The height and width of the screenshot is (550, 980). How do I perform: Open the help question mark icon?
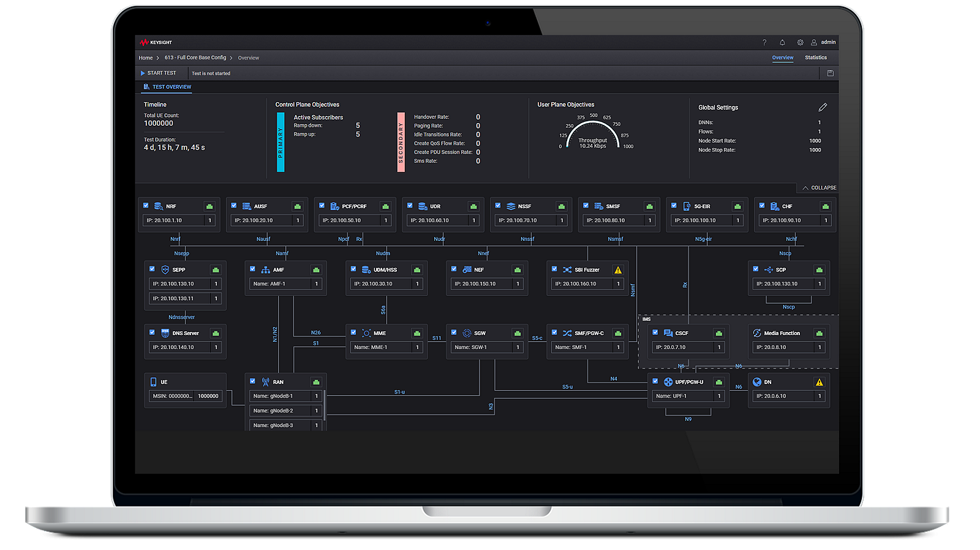pos(764,42)
